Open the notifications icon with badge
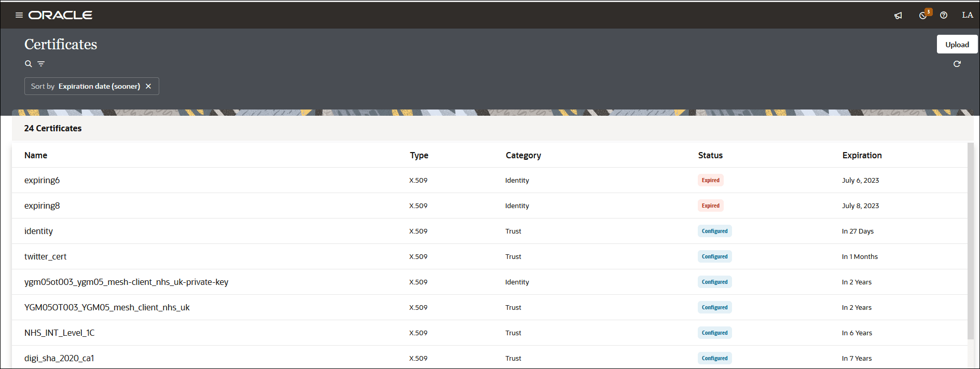This screenshot has width=980, height=369. click(924, 15)
